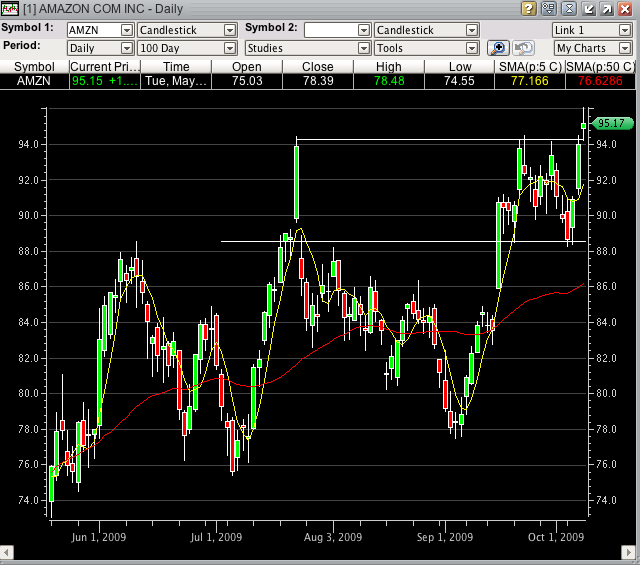Viewport: 640px width, 565px height.
Task: Expand the Link 1 dropdown
Action: 625,30
